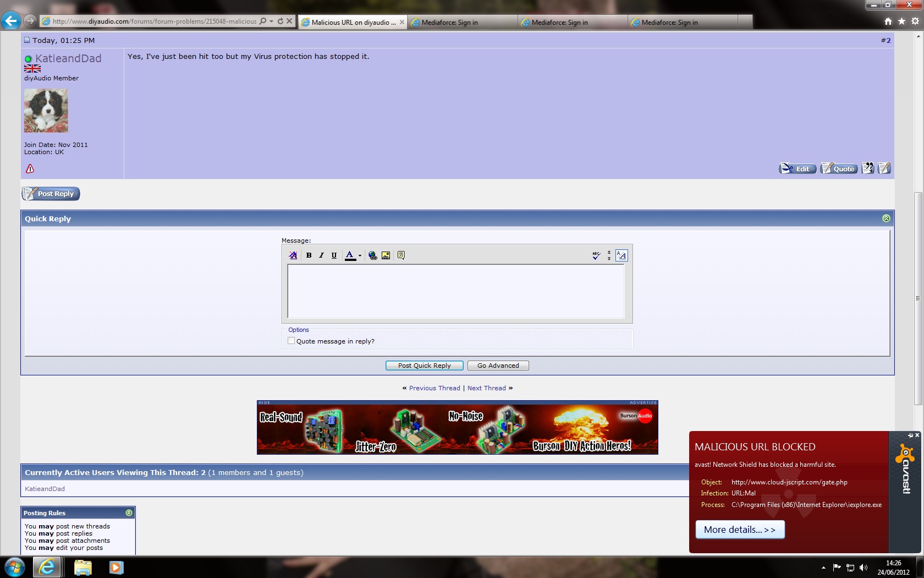The image size is (924, 578).
Task: Open the network status tray icon
Action: pyautogui.click(x=850, y=568)
